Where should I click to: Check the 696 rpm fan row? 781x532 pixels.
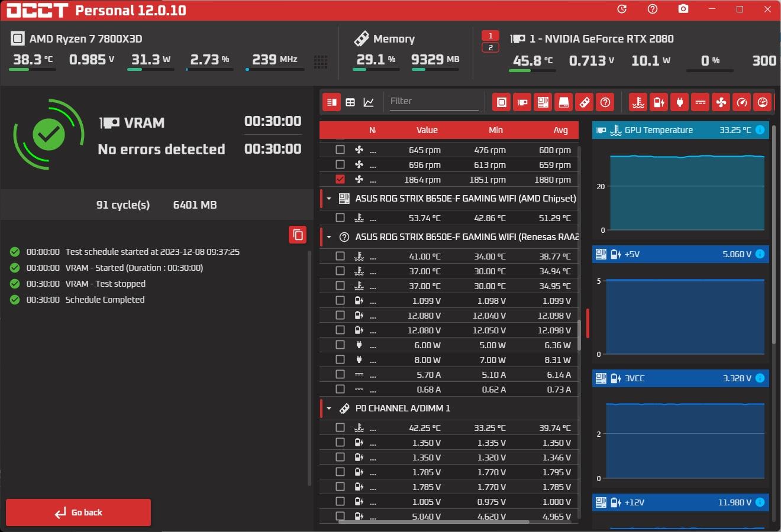pyautogui.click(x=340, y=164)
